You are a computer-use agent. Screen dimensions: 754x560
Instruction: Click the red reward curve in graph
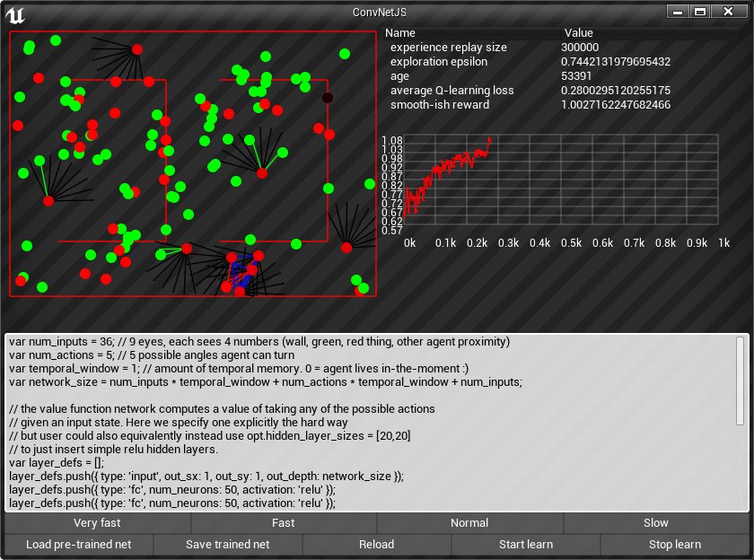click(x=447, y=167)
